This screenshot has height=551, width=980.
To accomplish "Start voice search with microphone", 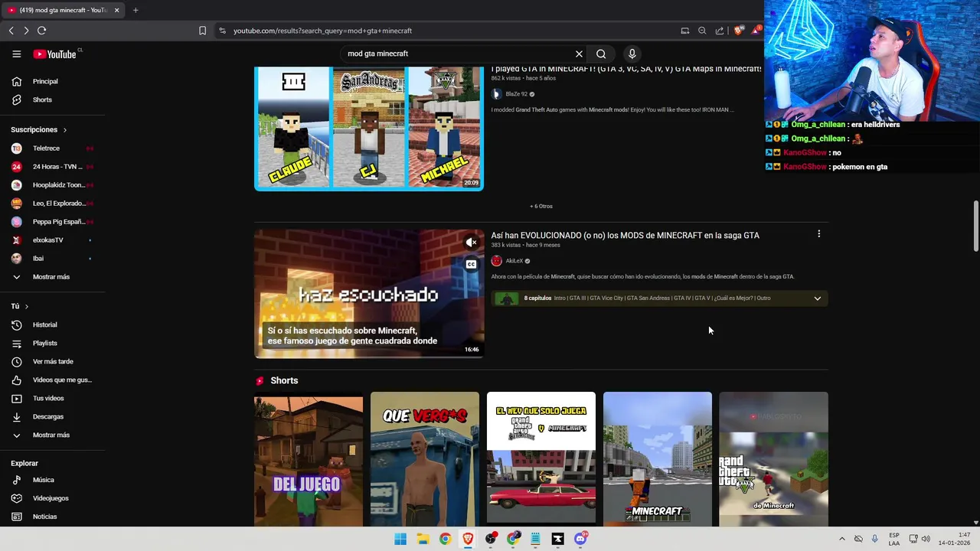I will 632,54.
